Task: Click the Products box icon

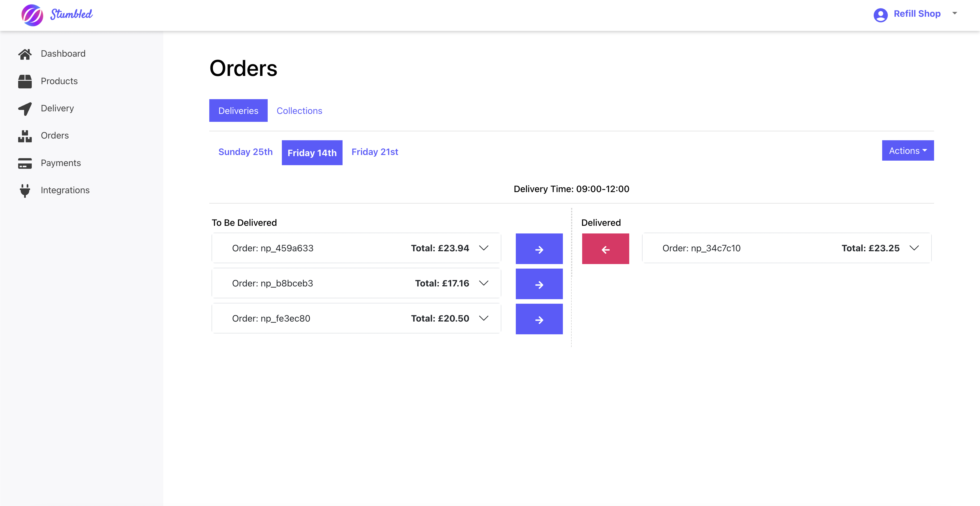Action: pyautogui.click(x=25, y=81)
